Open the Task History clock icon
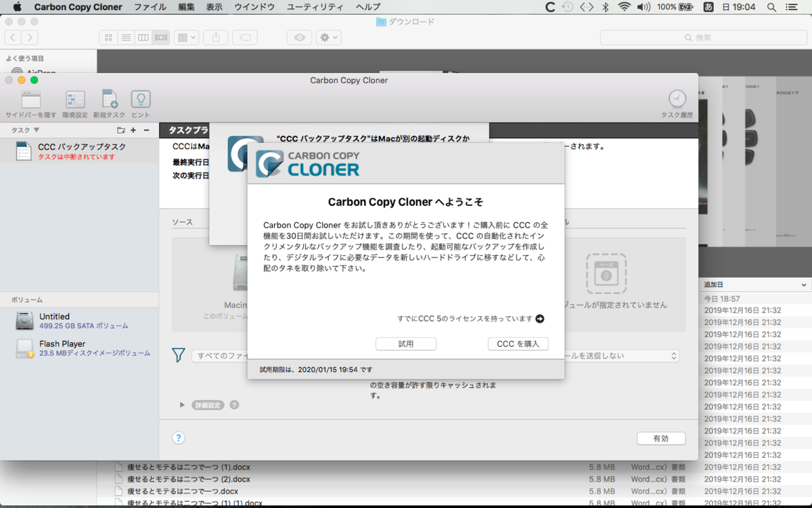812x508 pixels. click(677, 99)
